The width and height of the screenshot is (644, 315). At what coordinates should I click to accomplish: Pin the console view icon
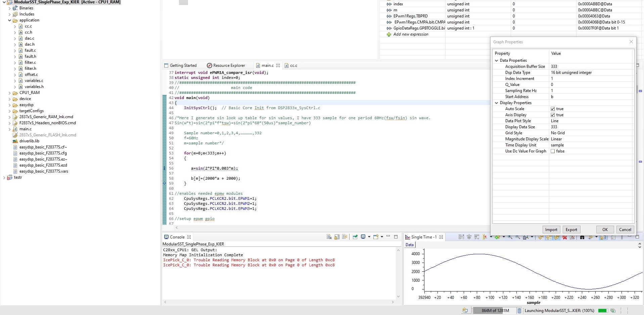[x=355, y=237]
